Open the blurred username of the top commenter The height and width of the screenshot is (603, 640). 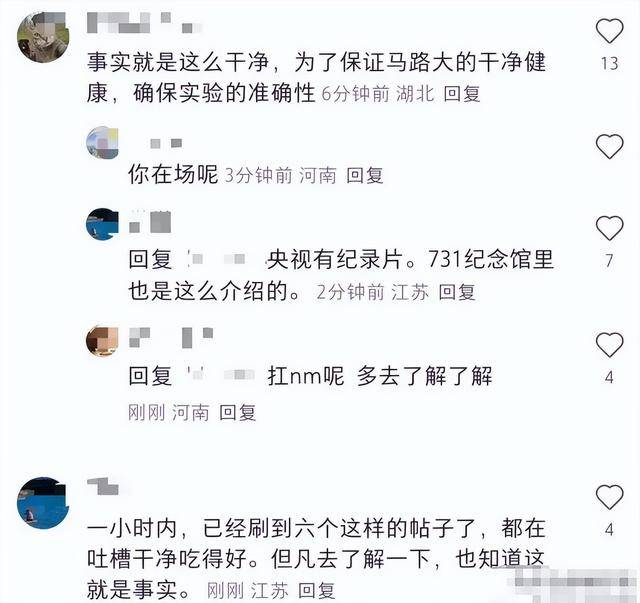pyautogui.click(x=144, y=22)
